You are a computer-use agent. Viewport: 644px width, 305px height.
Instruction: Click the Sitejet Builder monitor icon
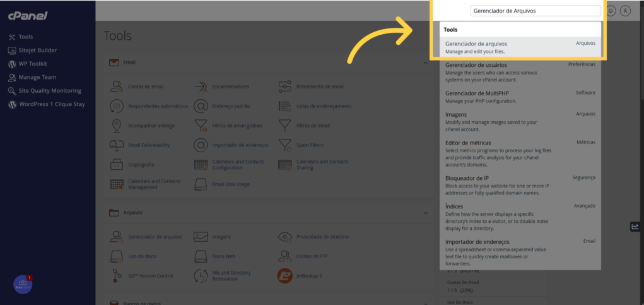tap(12, 51)
